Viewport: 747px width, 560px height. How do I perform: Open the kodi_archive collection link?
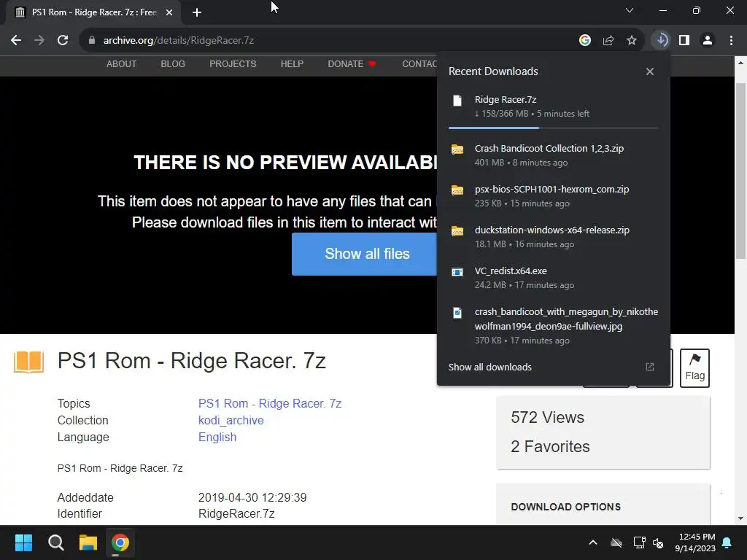[231, 421]
